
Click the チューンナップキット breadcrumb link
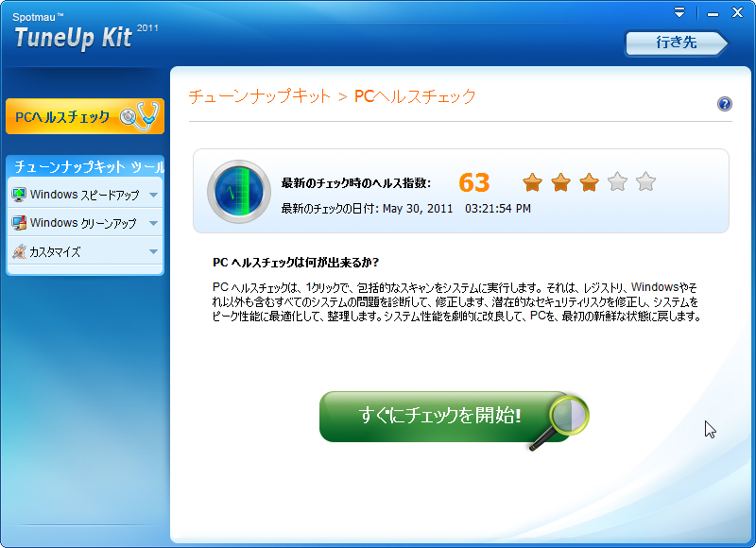pos(259,96)
